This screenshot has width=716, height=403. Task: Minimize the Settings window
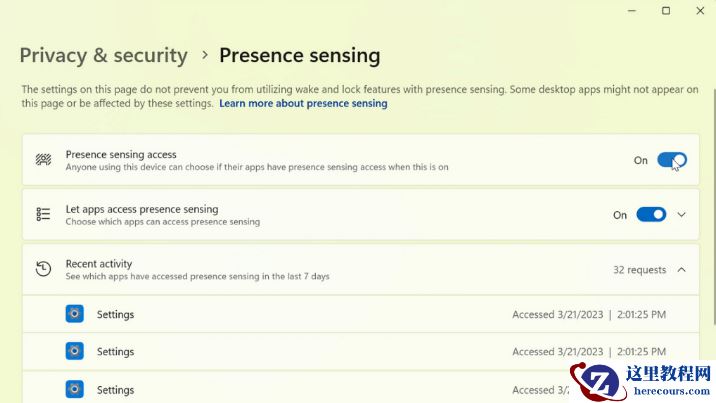632,11
